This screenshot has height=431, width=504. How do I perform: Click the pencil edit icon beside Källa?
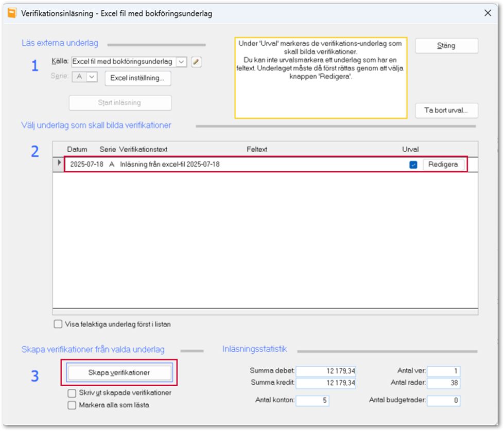coord(196,62)
